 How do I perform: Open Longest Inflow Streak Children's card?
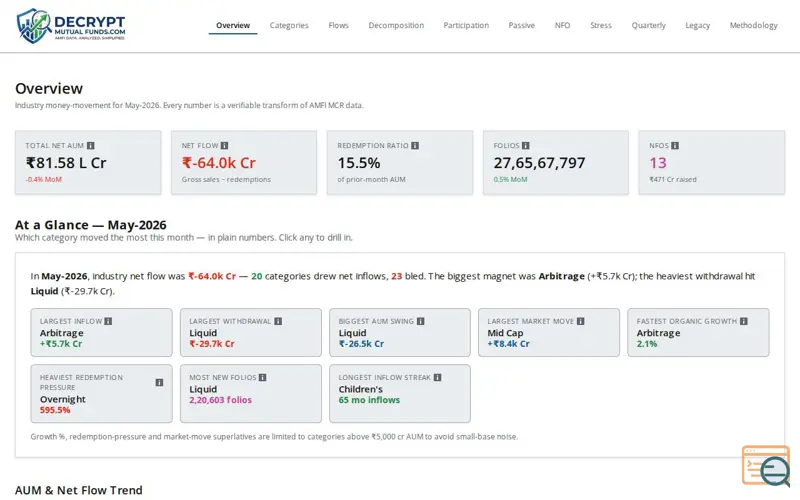399,393
